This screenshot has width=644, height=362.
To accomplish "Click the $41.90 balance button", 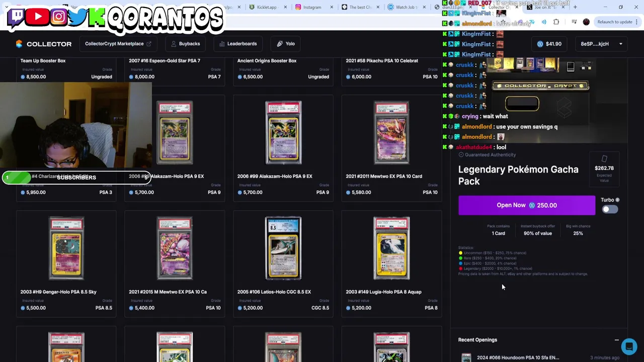I will pos(549,44).
